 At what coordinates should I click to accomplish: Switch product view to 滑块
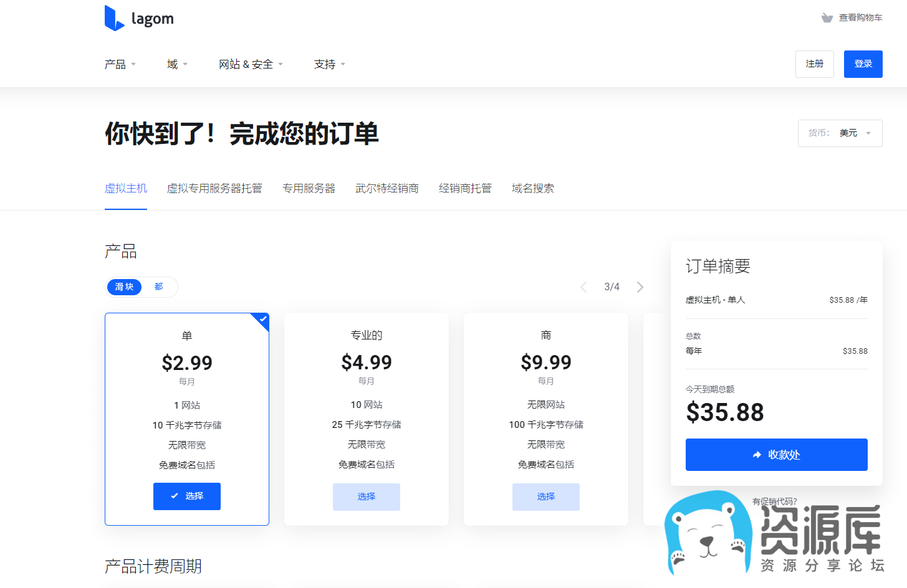(x=125, y=287)
